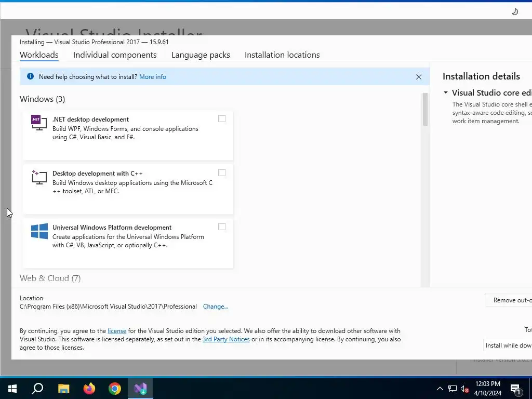532x399 pixels.
Task: Open the Windows Start menu
Action: 12,389
